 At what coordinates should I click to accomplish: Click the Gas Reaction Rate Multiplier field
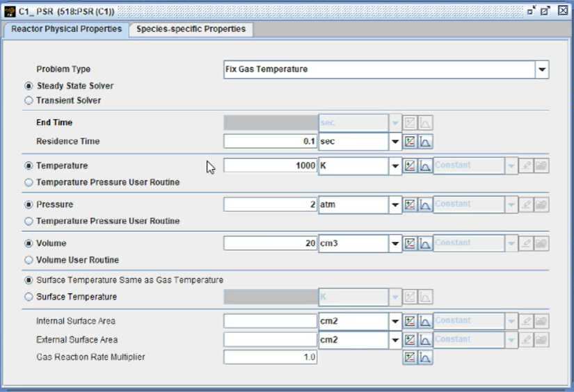point(271,357)
